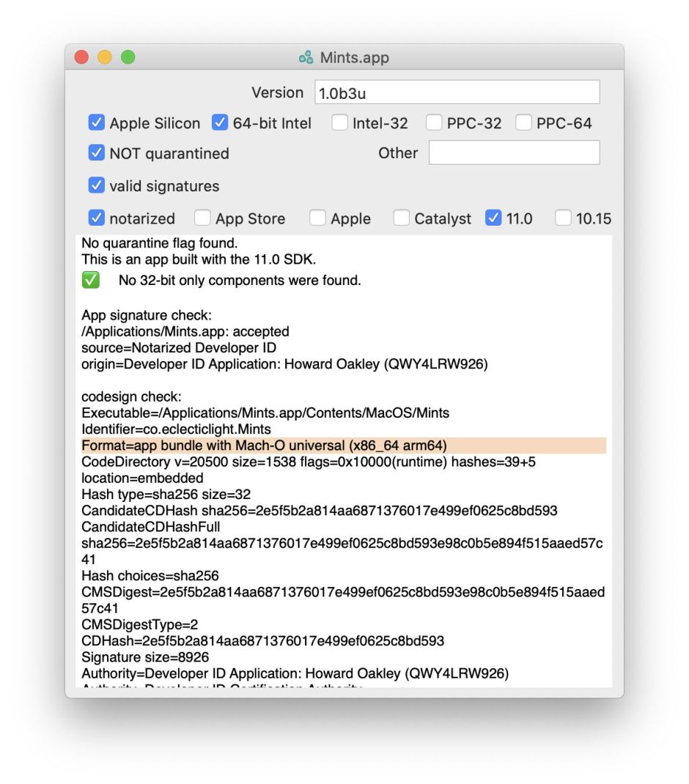Viewport: 689px width, 784px height.
Task: Click the green checkmark icon in results
Action: pyautogui.click(x=91, y=280)
